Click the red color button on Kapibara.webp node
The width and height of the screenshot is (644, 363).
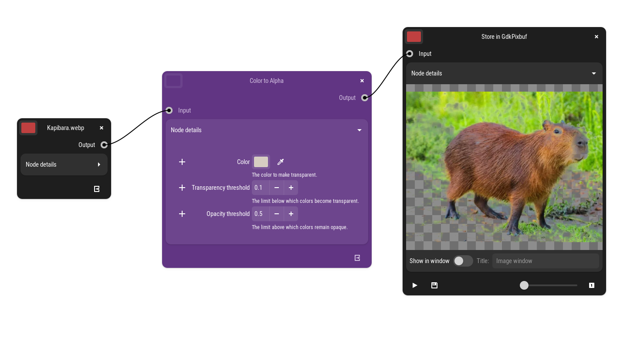(28, 128)
